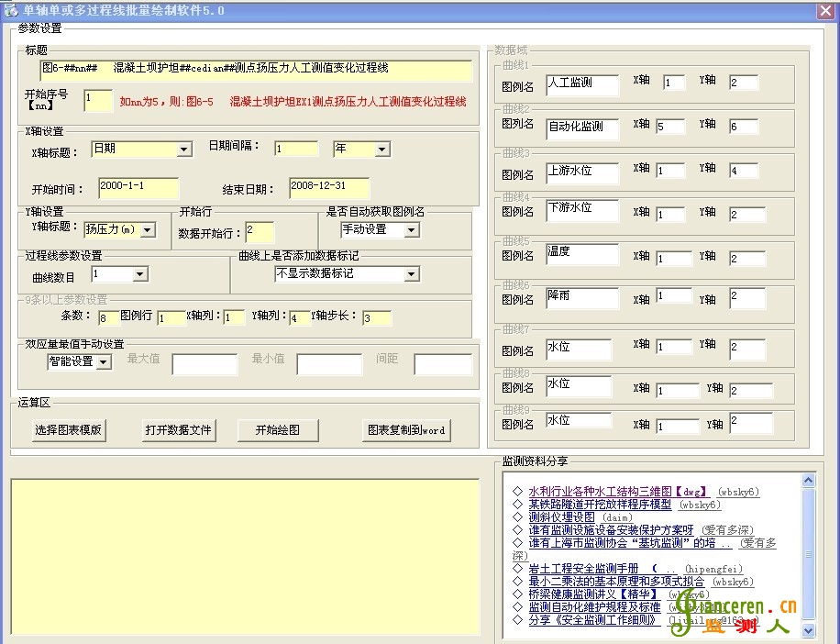
Task: Click the 最小值 input field
Action: pyautogui.click(x=329, y=364)
